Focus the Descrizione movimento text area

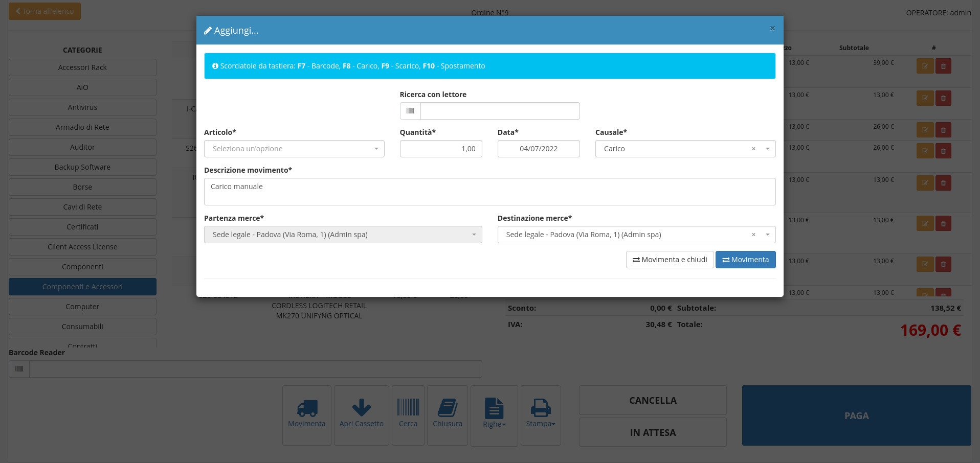coord(489,192)
